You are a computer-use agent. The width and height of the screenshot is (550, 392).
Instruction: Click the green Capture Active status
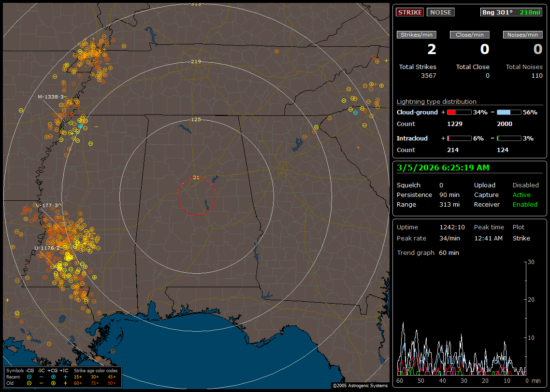[521, 195]
